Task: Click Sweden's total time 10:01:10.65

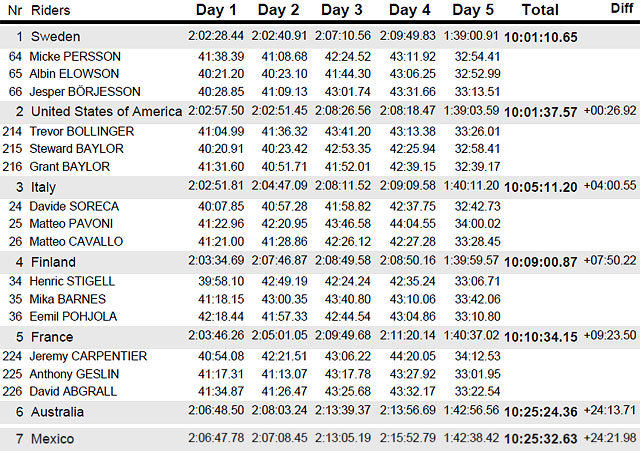Action: point(541,38)
